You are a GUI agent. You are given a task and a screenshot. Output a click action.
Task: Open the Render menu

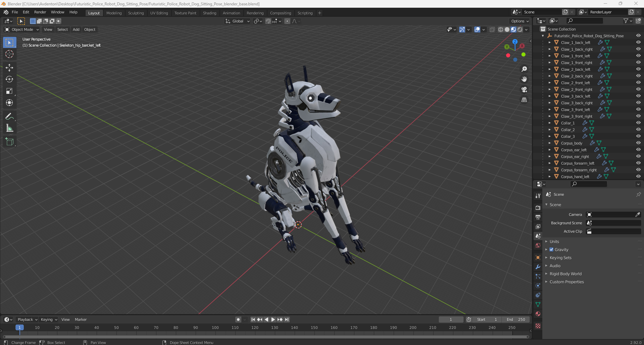(x=40, y=12)
